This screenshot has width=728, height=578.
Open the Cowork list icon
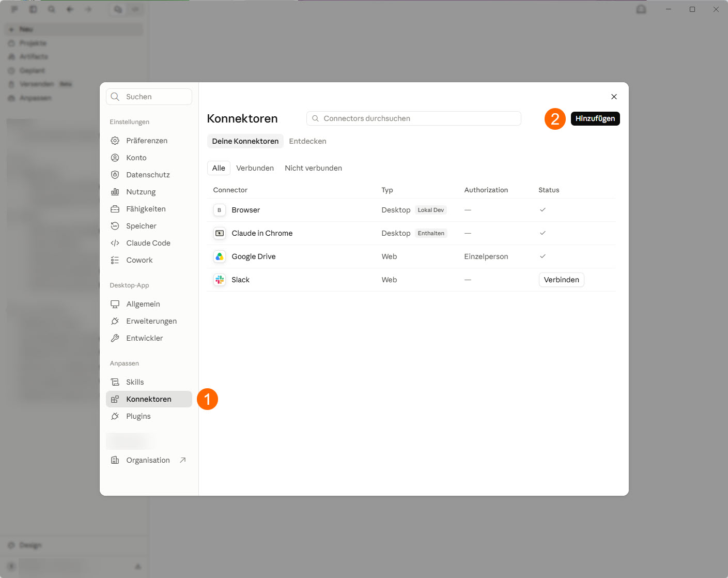pyautogui.click(x=115, y=260)
